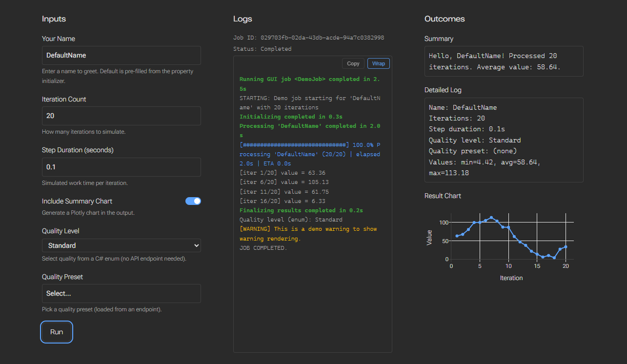
Task: Click the Result Chart plot area
Action: pos(511,236)
